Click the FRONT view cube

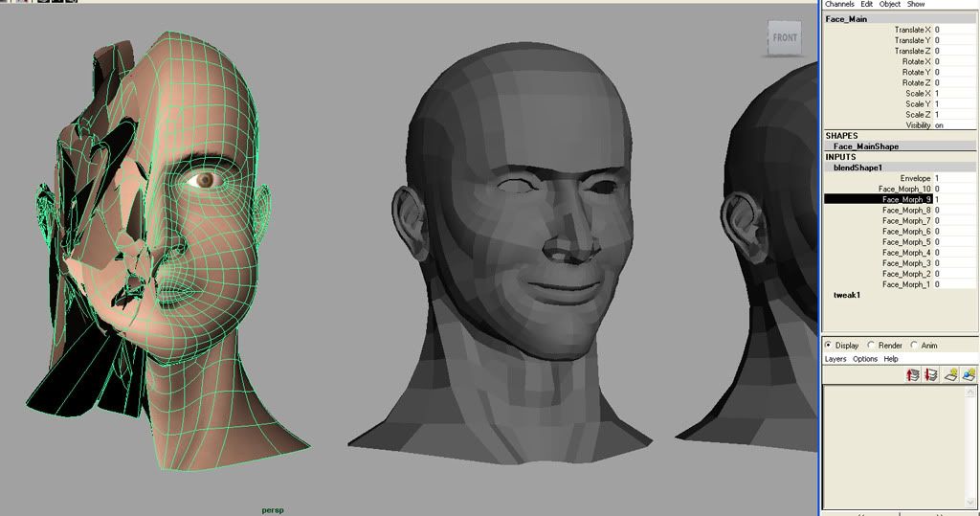pos(785,38)
